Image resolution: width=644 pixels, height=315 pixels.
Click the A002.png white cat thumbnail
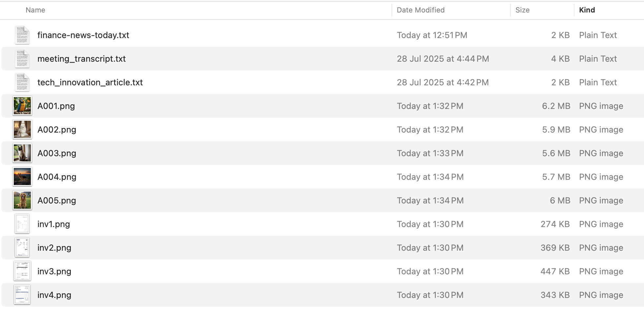[22, 130]
